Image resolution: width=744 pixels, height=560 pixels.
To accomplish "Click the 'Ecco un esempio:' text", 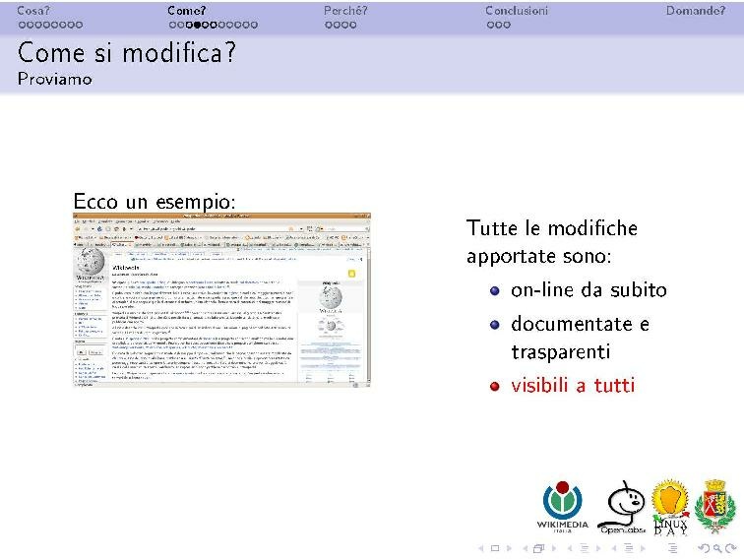I will [x=155, y=201].
